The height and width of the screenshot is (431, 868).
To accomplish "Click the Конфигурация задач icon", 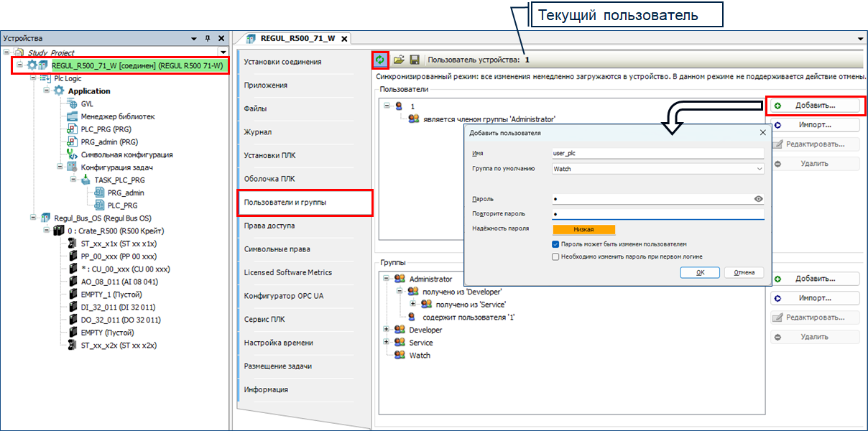I will coord(73,167).
